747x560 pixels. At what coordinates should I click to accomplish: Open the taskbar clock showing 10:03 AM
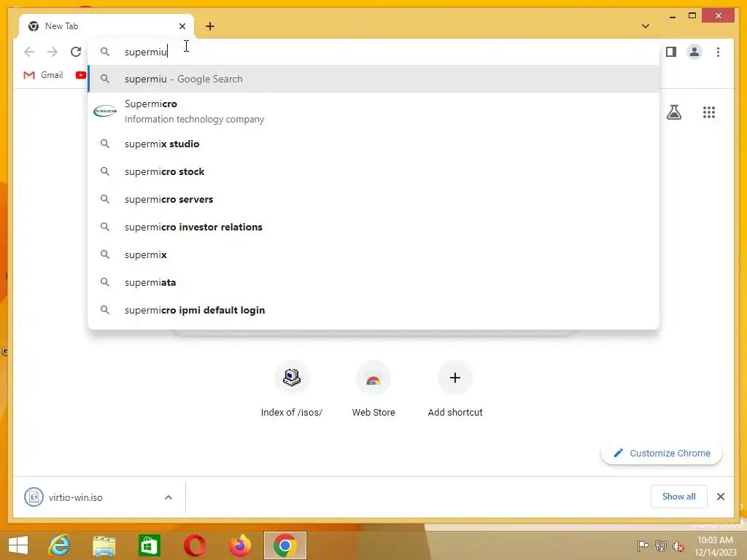coord(715,546)
